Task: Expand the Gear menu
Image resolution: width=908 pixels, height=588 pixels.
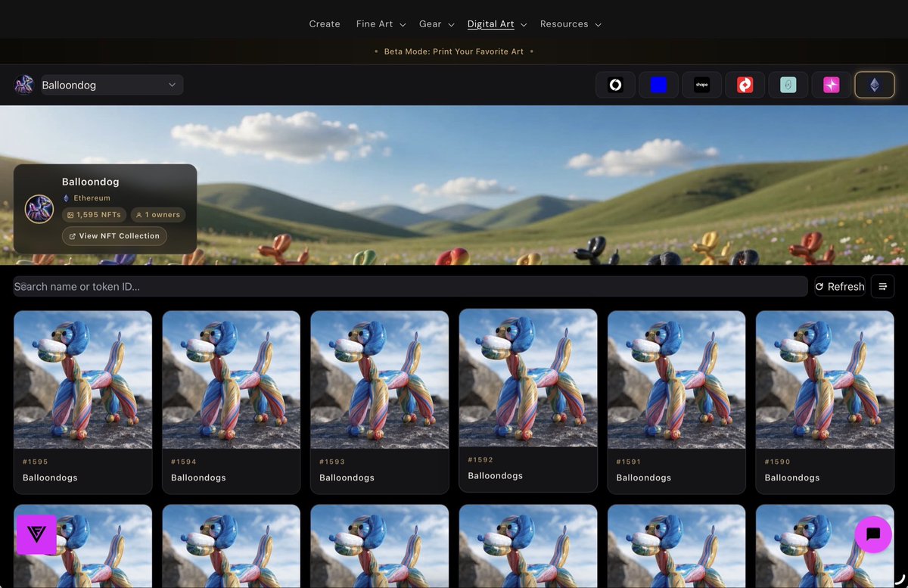Action: coord(437,24)
